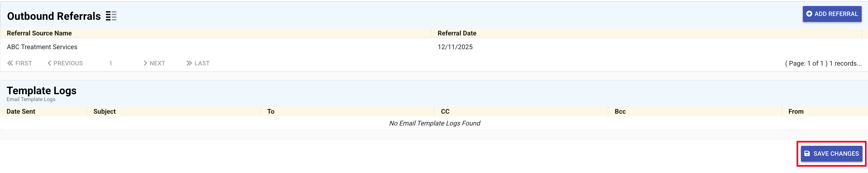Jump to the last referrals page
The image size is (868, 173).
click(198, 63)
